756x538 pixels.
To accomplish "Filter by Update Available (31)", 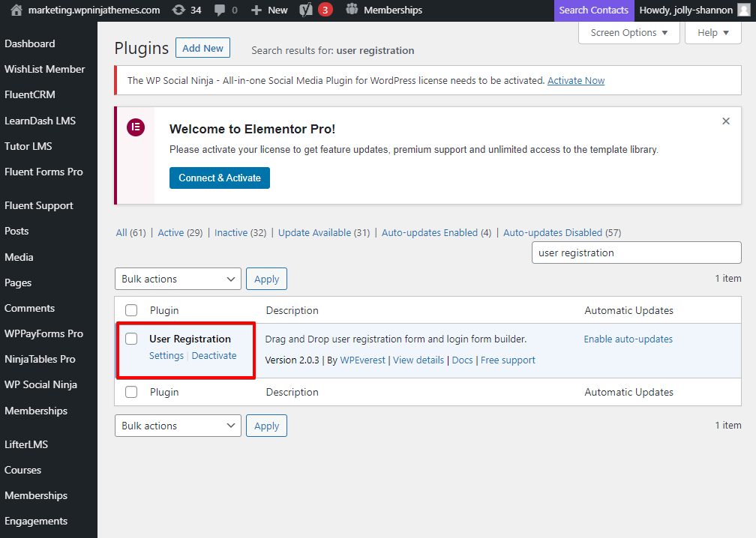I will [324, 232].
